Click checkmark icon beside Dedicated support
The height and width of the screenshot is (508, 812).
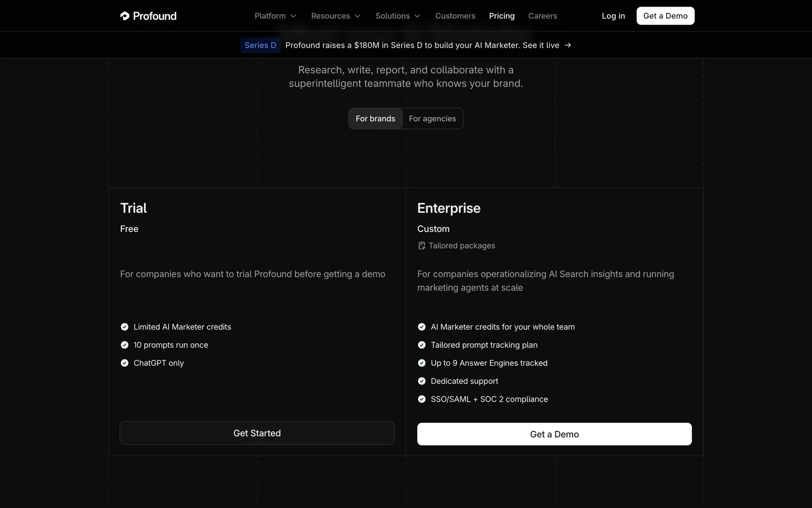[x=421, y=381]
